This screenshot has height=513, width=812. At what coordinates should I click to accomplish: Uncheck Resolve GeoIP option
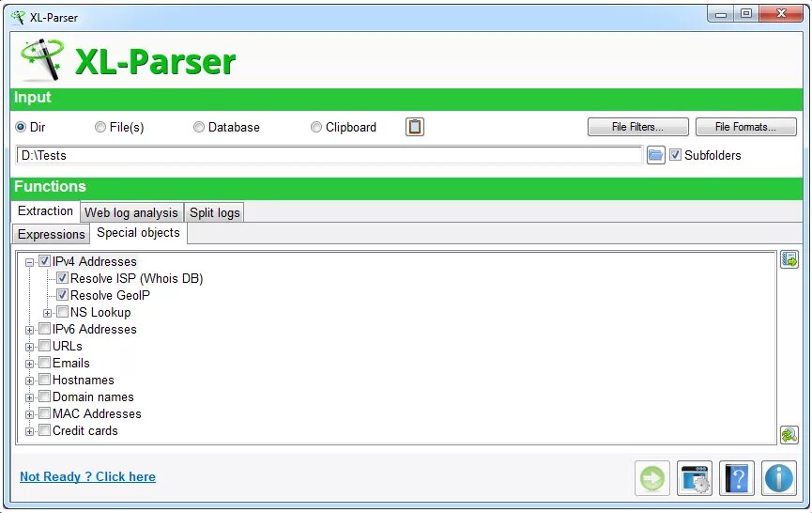(x=62, y=295)
